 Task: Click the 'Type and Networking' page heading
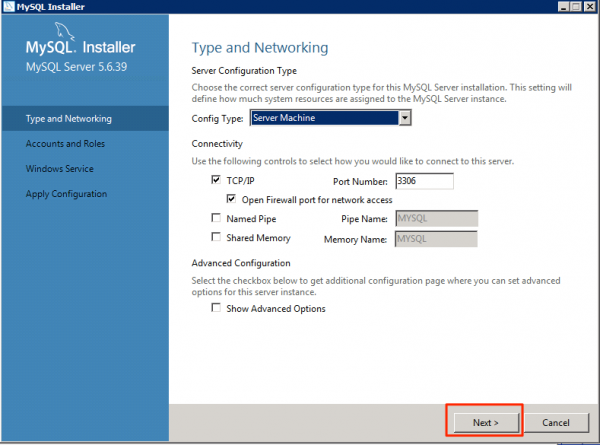click(x=260, y=48)
